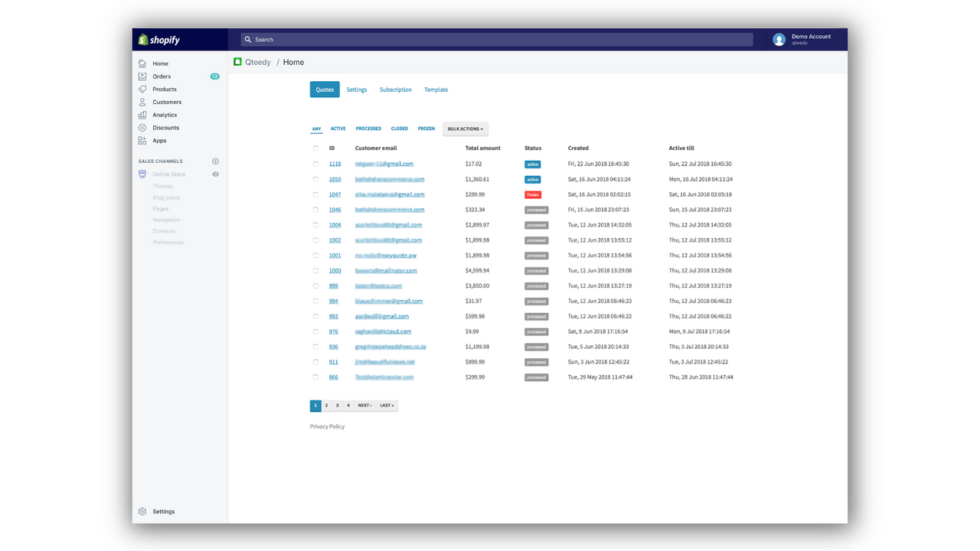980x551 pixels.
Task: Click the Search input field
Action: (x=496, y=40)
